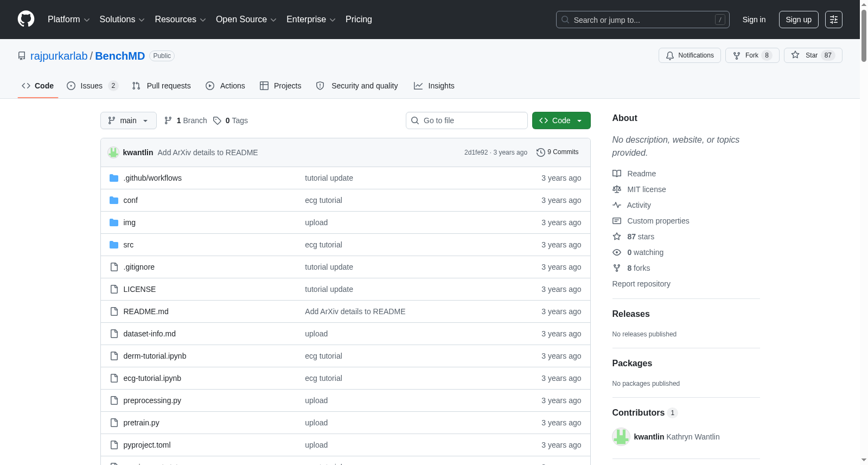Open the BenchMD repository link
The image size is (868, 465).
pyautogui.click(x=120, y=56)
